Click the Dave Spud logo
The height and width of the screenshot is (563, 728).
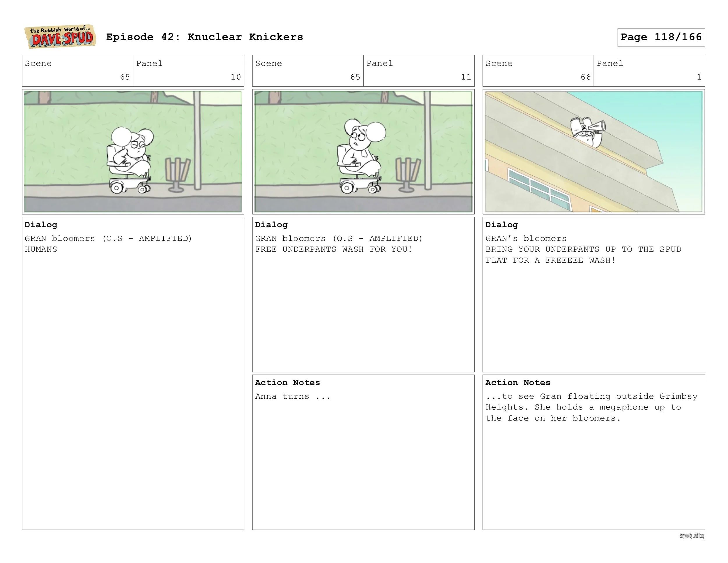click(x=60, y=37)
